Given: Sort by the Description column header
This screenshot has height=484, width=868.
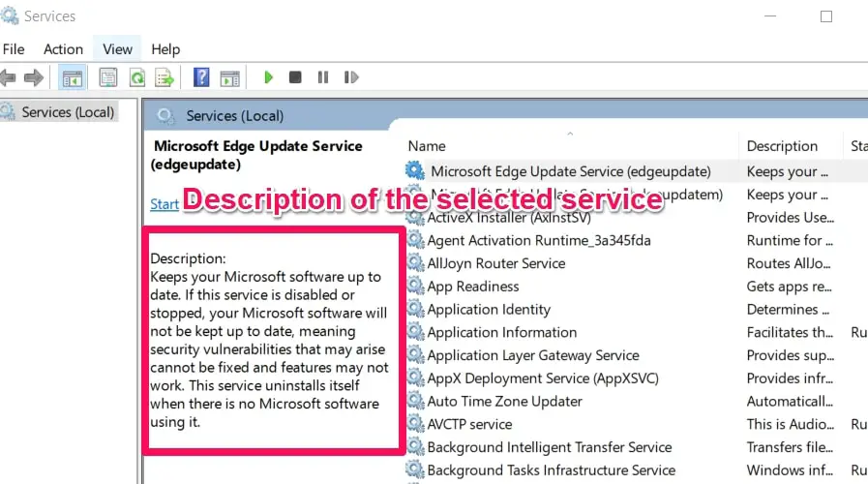Looking at the screenshot, I should [x=782, y=146].
